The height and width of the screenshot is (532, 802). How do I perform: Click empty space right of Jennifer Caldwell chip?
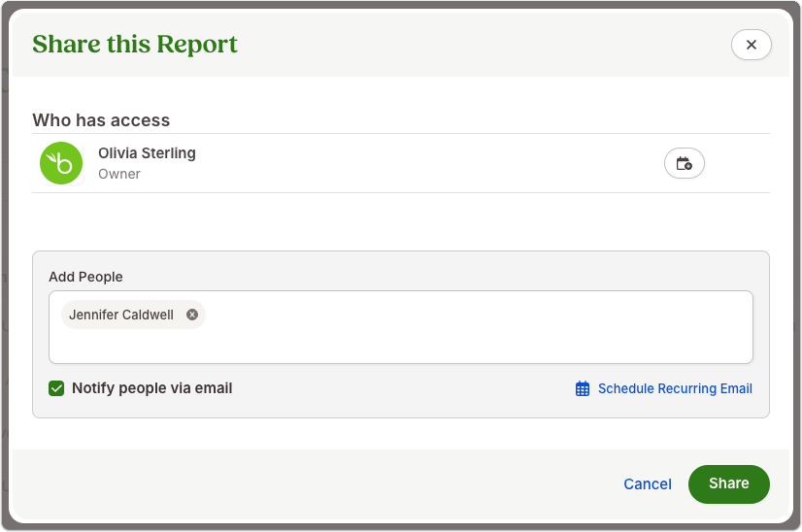pyautogui.click(x=476, y=315)
